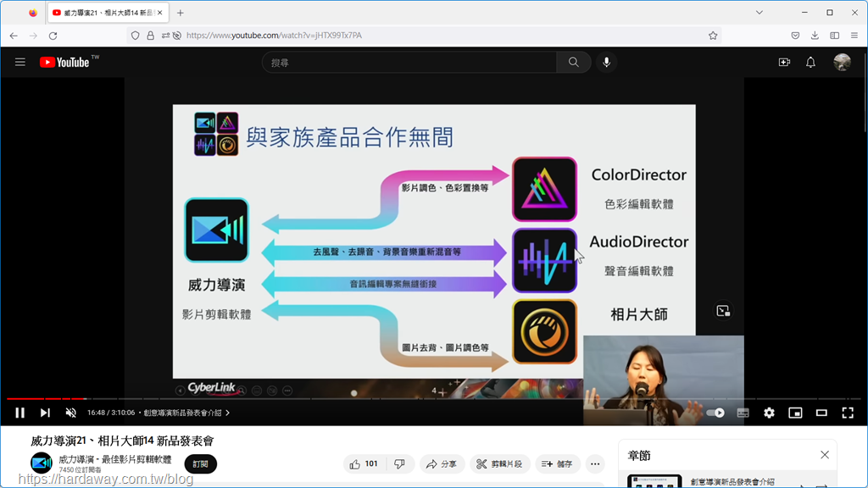
Task: Focus the YouTube 搜尋 search box
Action: pyautogui.click(x=409, y=63)
